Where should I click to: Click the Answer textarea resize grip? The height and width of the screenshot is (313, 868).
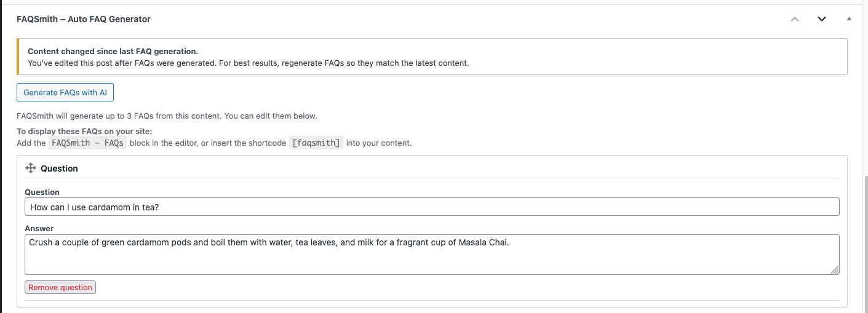pos(835,269)
